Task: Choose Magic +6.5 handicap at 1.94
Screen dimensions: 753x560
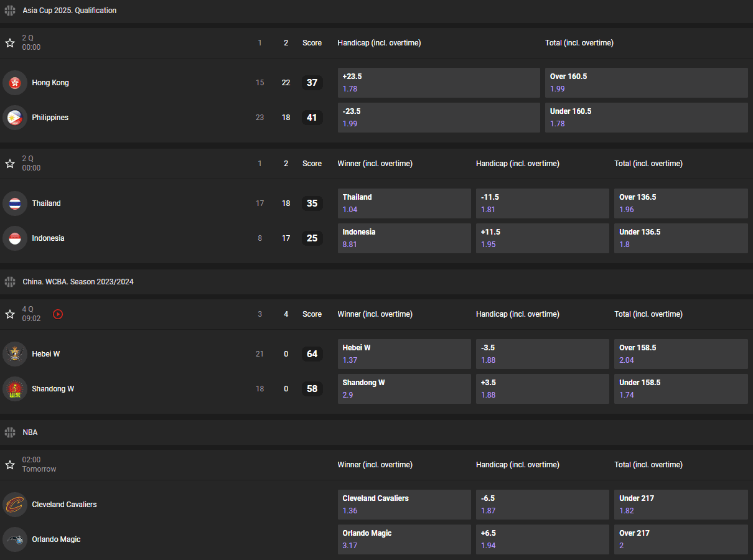Action: [x=543, y=539]
